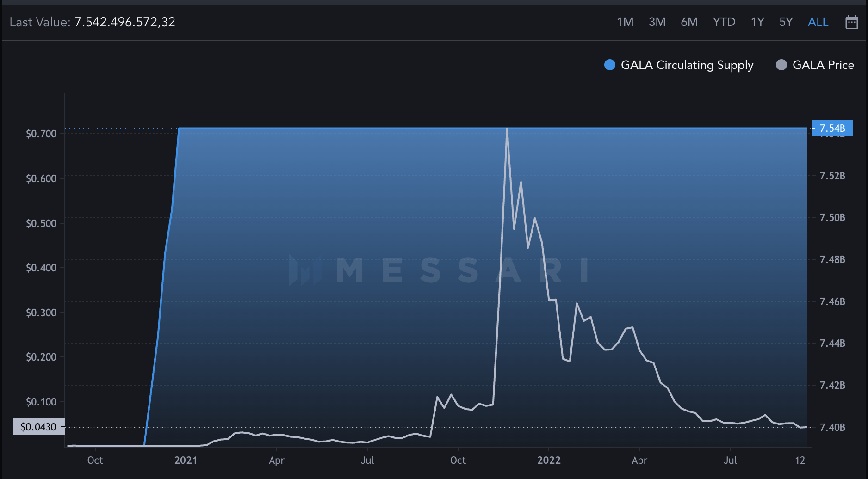Click the 2022 label on time axis
Viewport: 868px width, 479px height.
(549, 460)
